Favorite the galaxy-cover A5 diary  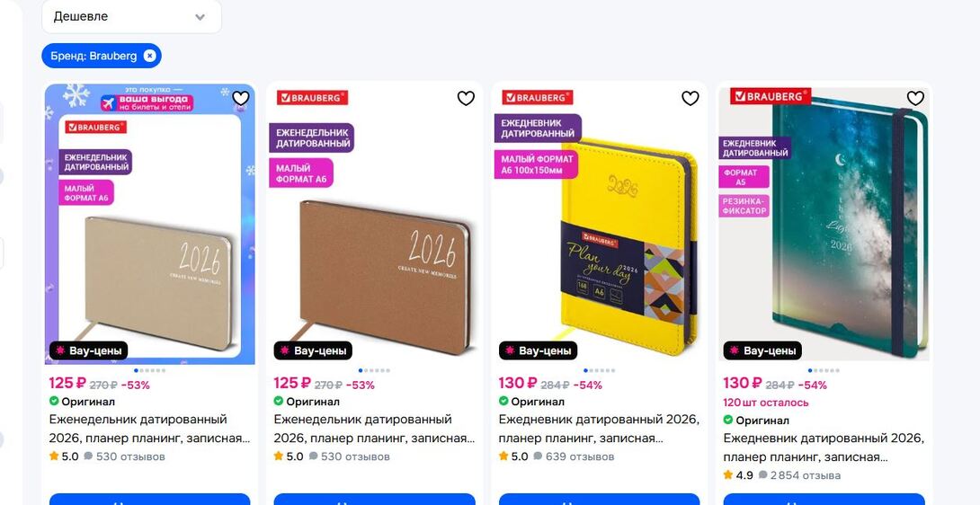[x=915, y=98]
